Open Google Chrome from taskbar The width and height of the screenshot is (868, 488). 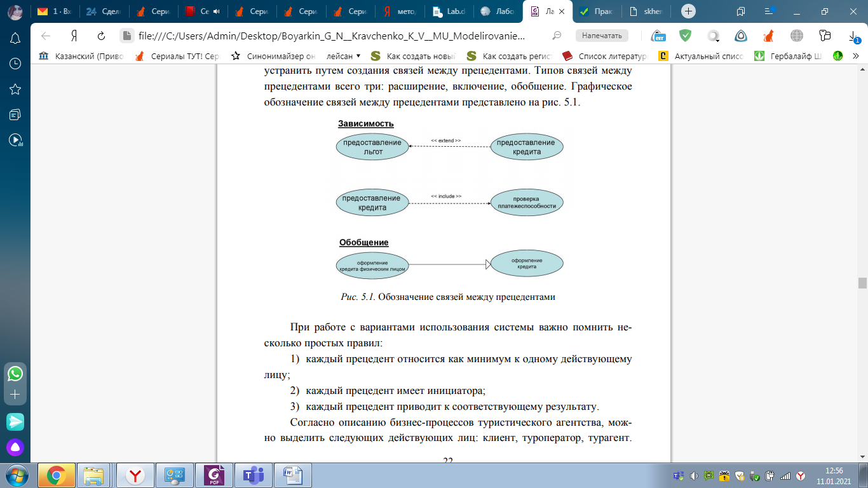57,475
